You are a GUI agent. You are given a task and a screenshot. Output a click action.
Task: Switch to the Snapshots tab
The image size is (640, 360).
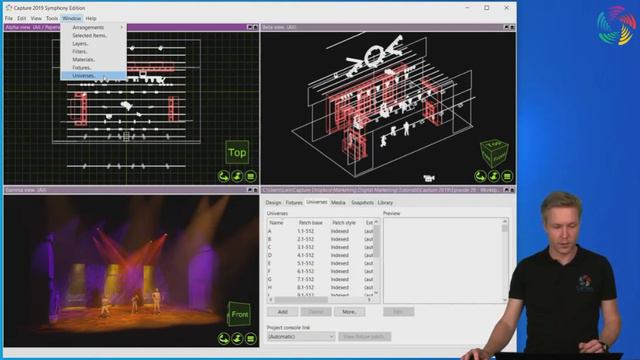[x=362, y=202]
